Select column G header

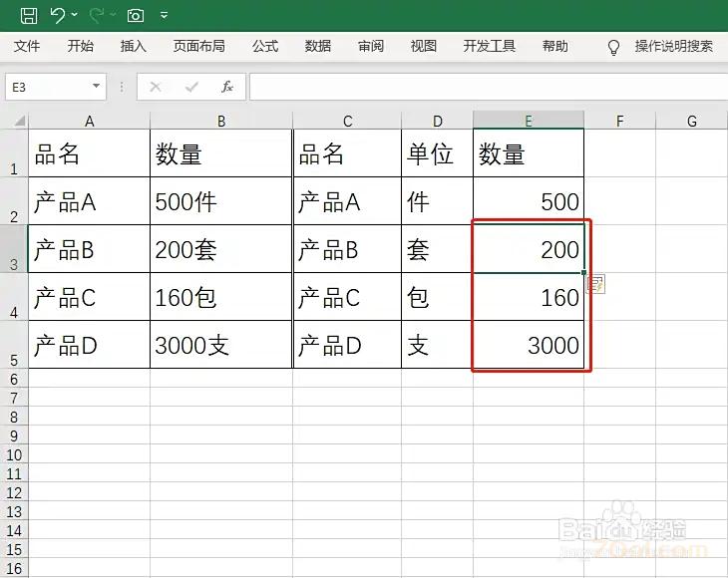[692, 121]
